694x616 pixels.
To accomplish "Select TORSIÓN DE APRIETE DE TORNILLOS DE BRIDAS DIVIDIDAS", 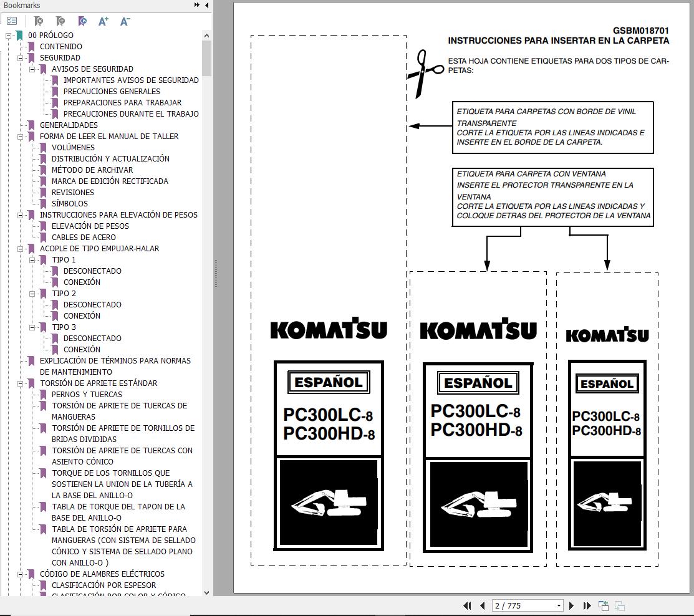I will [x=123, y=434].
